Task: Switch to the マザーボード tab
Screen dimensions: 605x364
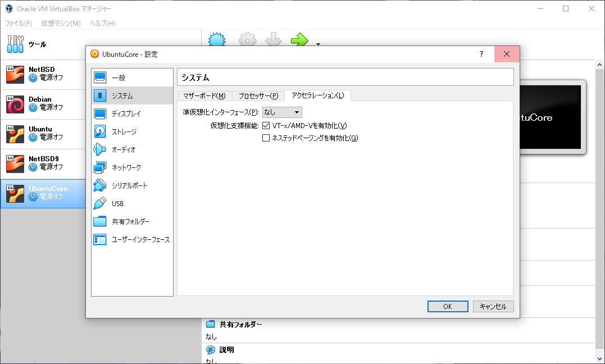Action: 204,95
